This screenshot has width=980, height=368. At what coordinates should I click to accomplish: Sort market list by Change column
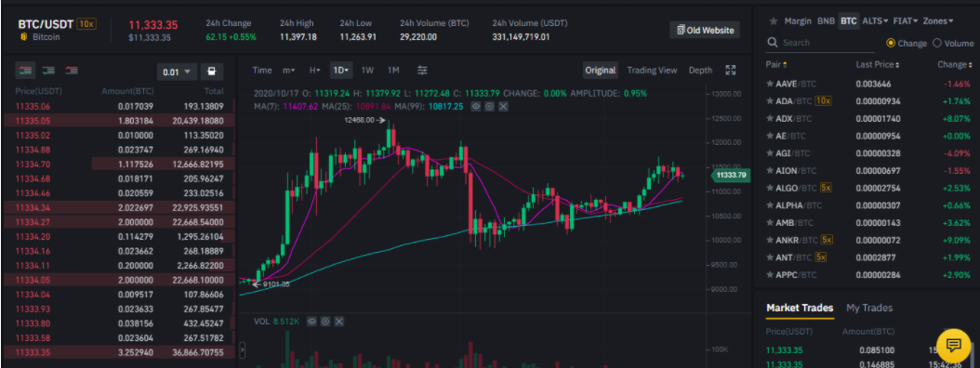955,64
